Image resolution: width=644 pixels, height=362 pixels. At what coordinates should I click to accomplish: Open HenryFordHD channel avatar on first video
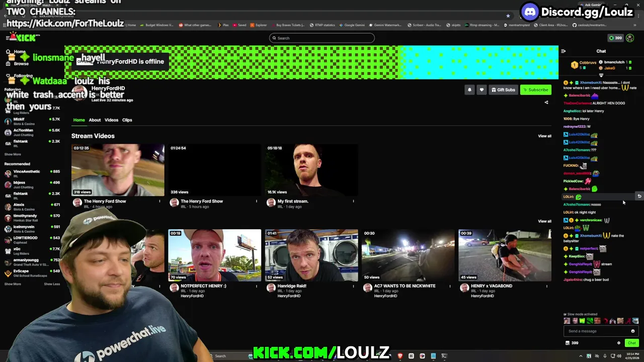tap(77, 203)
